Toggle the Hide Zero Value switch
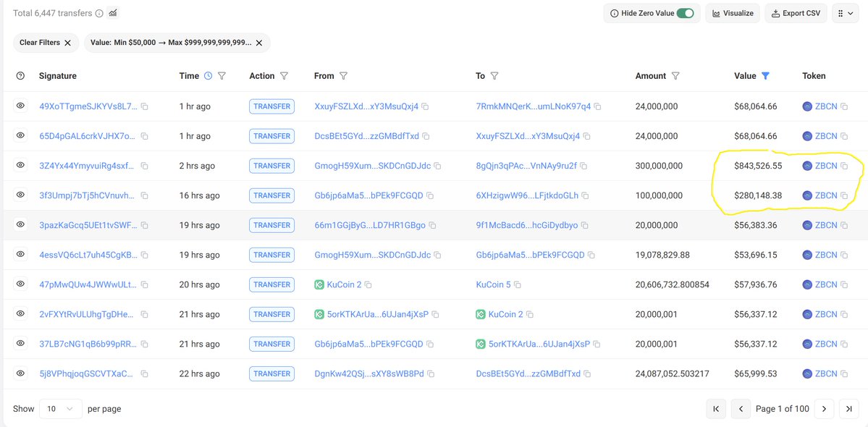 tap(686, 13)
